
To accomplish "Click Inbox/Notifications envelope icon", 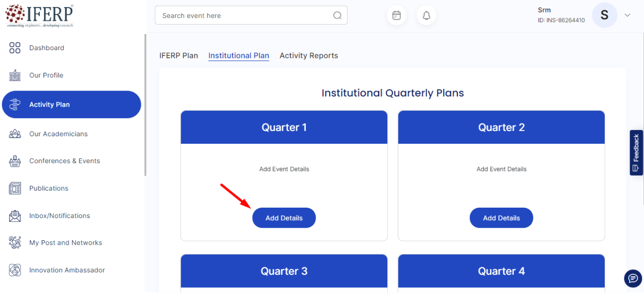I will tap(15, 216).
